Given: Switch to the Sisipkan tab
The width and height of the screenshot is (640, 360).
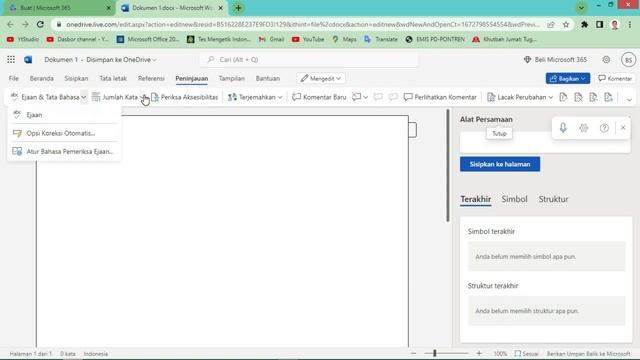Looking at the screenshot, I should (x=76, y=78).
